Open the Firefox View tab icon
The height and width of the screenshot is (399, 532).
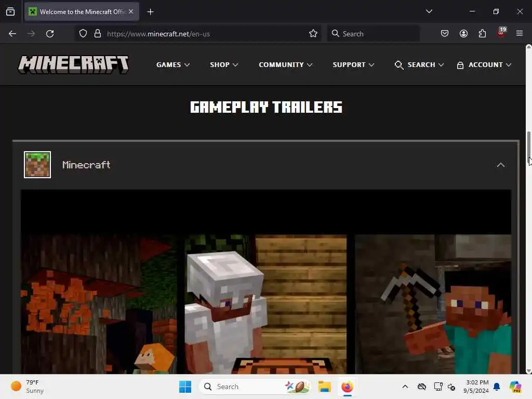click(x=10, y=11)
